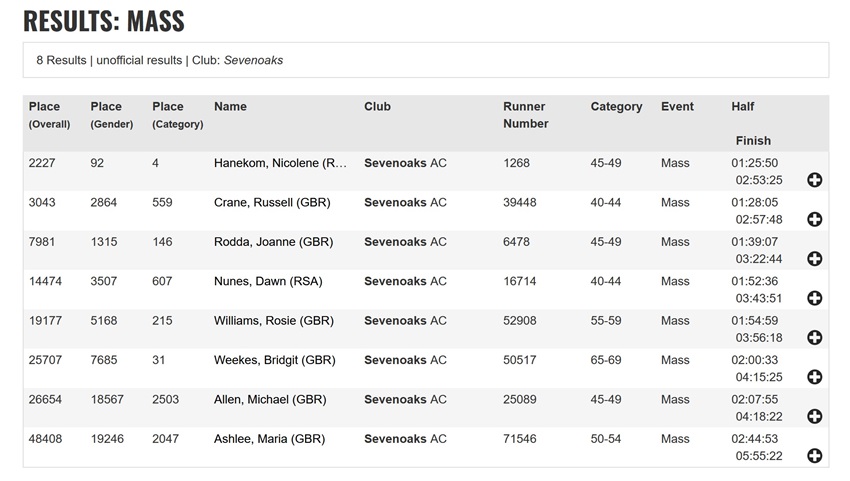Select finish time 05:55:22

(x=759, y=456)
